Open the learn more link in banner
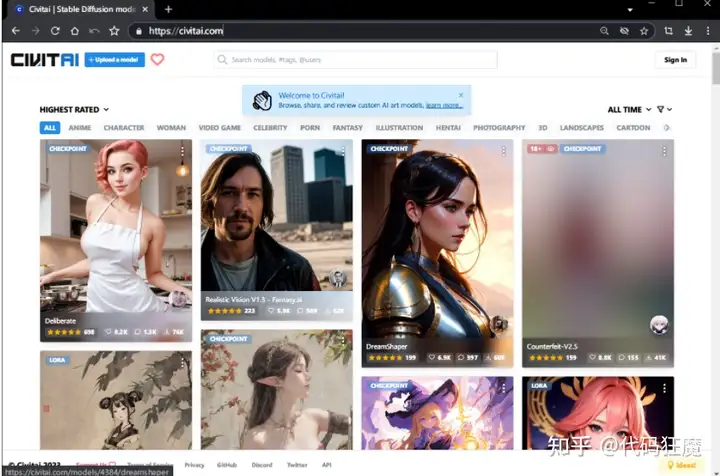720x476 pixels. [x=444, y=105]
